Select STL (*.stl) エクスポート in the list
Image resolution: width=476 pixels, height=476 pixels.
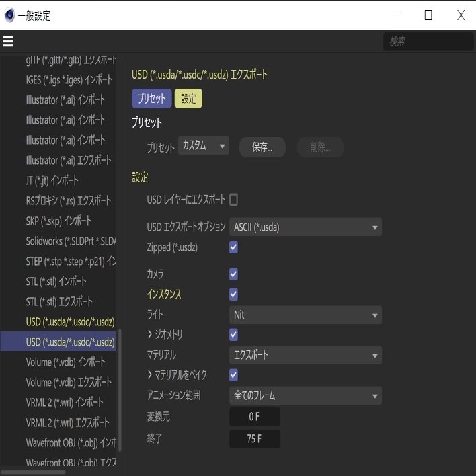coord(58,301)
